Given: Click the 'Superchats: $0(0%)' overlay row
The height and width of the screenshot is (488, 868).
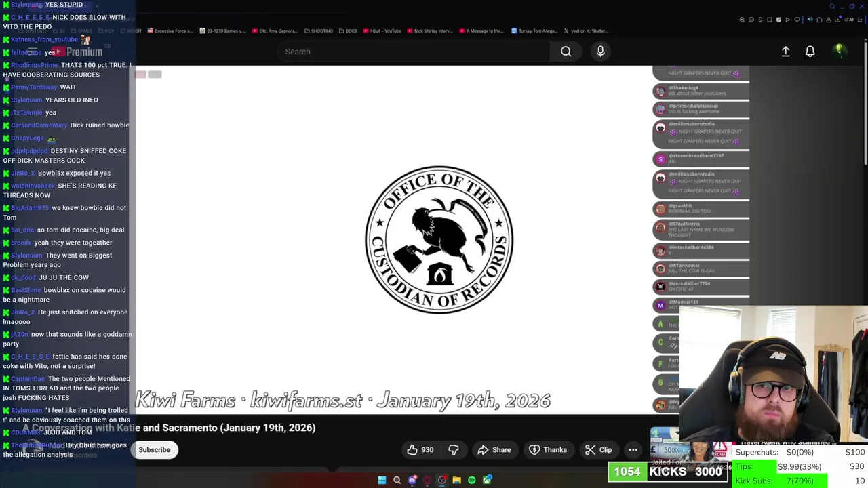Looking at the screenshot, I should pos(801,452).
